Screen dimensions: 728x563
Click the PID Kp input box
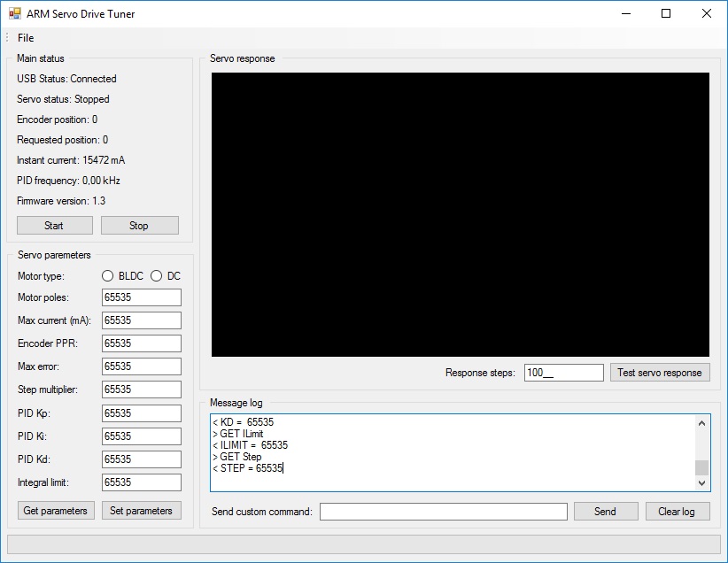pos(142,413)
